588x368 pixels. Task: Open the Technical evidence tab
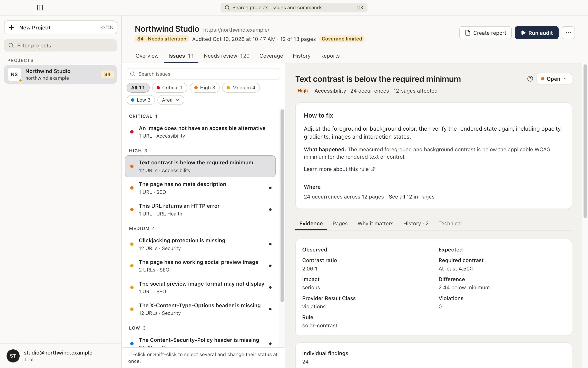tap(450, 223)
